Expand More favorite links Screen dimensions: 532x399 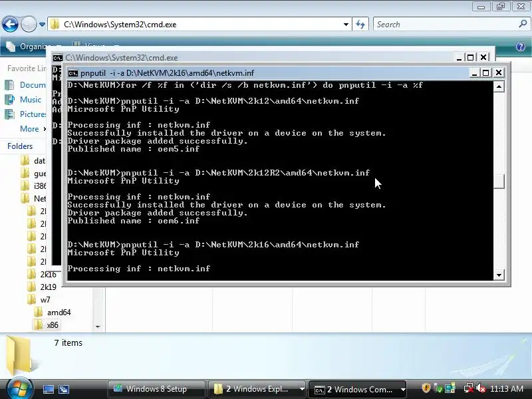pos(33,129)
